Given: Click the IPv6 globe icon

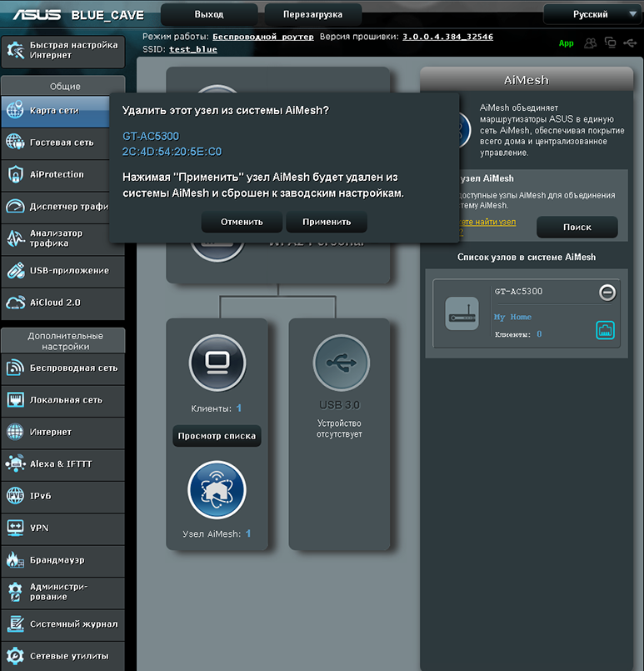Looking at the screenshot, I should tap(15, 496).
